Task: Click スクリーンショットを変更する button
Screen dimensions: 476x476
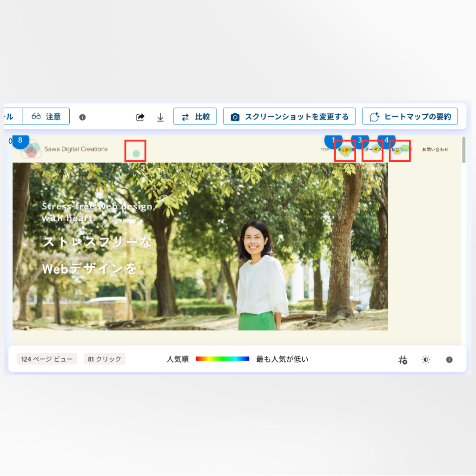Action: click(x=289, y=116)
